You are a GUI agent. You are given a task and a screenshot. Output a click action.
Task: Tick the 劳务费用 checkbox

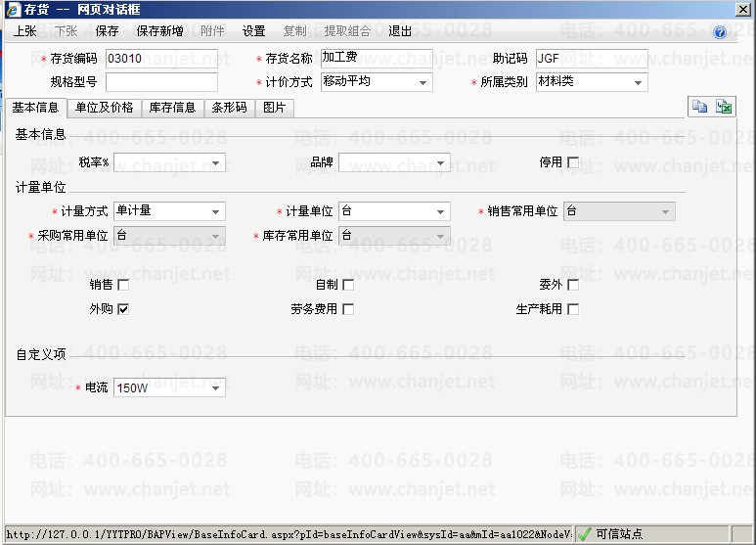(348, 309)
